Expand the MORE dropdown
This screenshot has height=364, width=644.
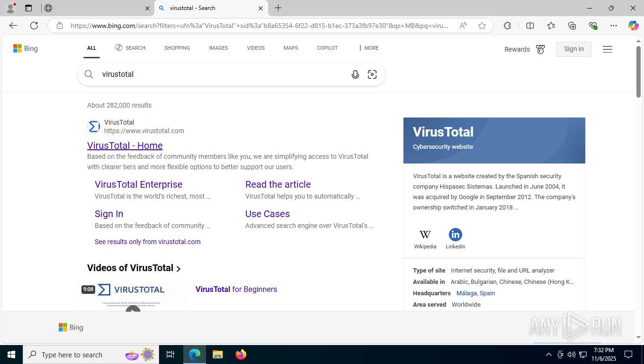pos(368,48)
